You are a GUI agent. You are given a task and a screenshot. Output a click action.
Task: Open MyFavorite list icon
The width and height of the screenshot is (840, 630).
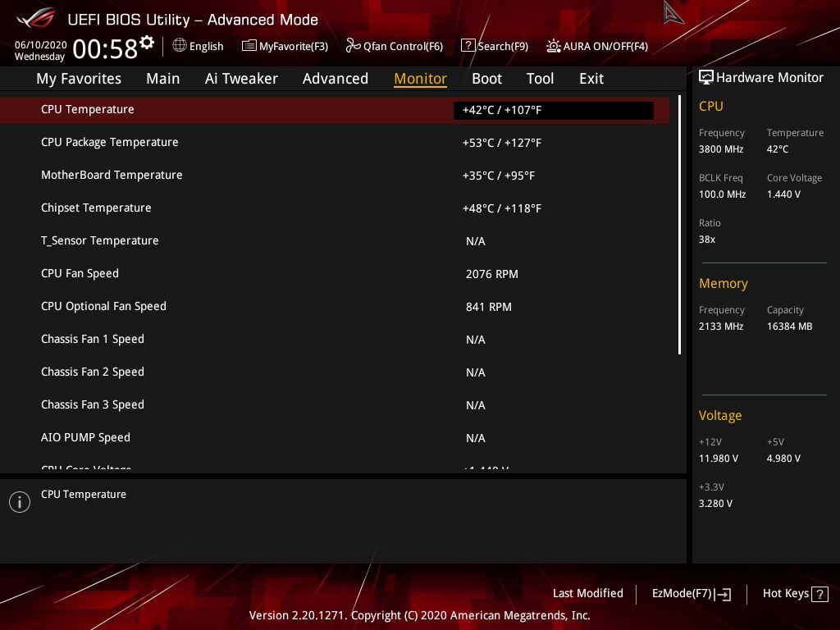249,46
